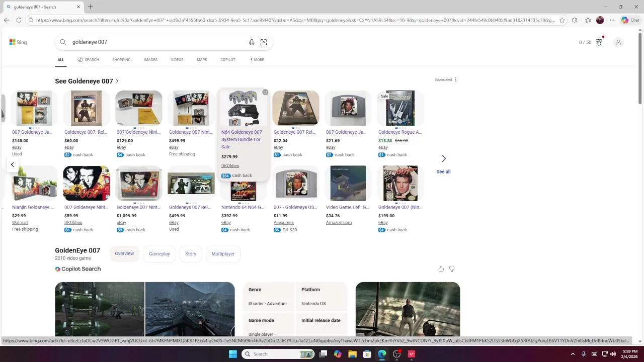Screen dimensions: 644x362
Task: Close the goldeneye 007 Search tab
Action: click(x=78, y=7)
